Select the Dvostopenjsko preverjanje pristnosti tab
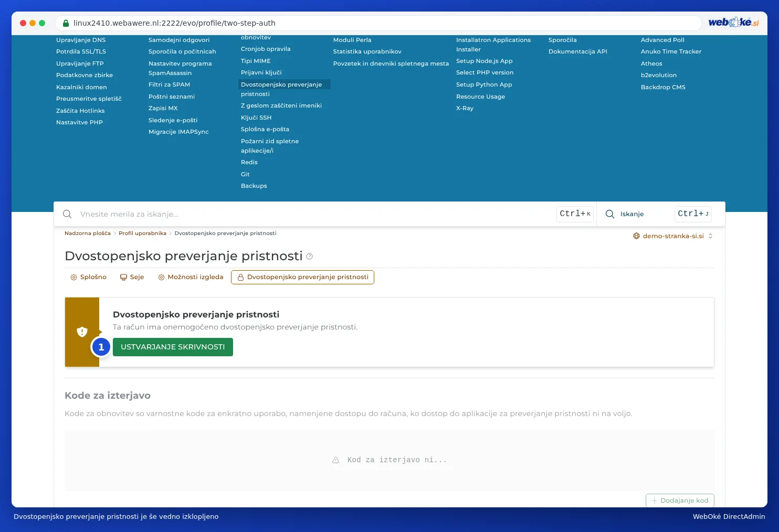This screenshot has height=532, width=779. (302, 277)
